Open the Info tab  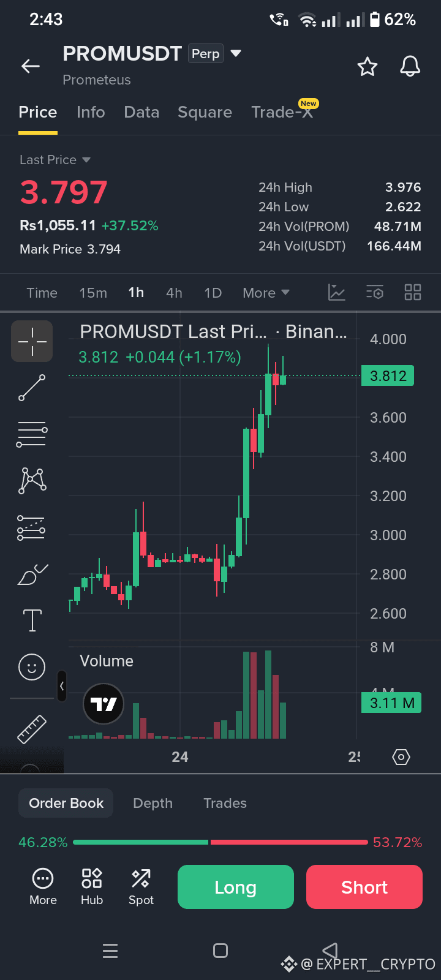[91, 112]
